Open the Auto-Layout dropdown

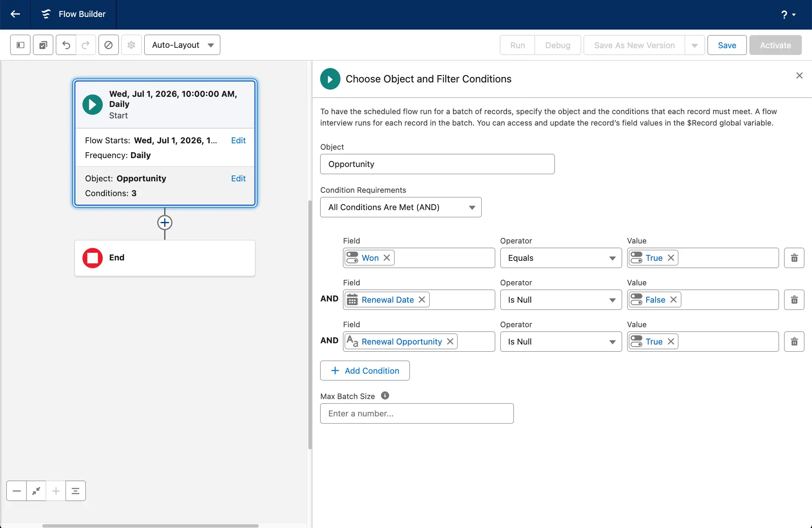click(x=182, y=45)
